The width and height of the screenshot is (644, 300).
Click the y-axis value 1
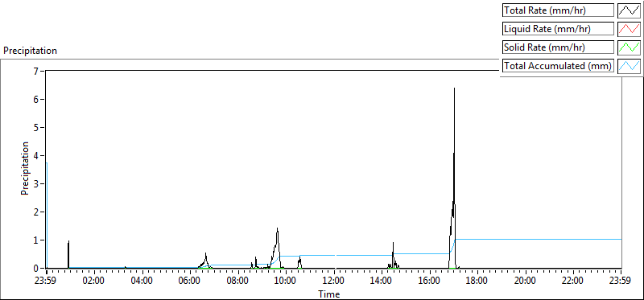point(35,240)
